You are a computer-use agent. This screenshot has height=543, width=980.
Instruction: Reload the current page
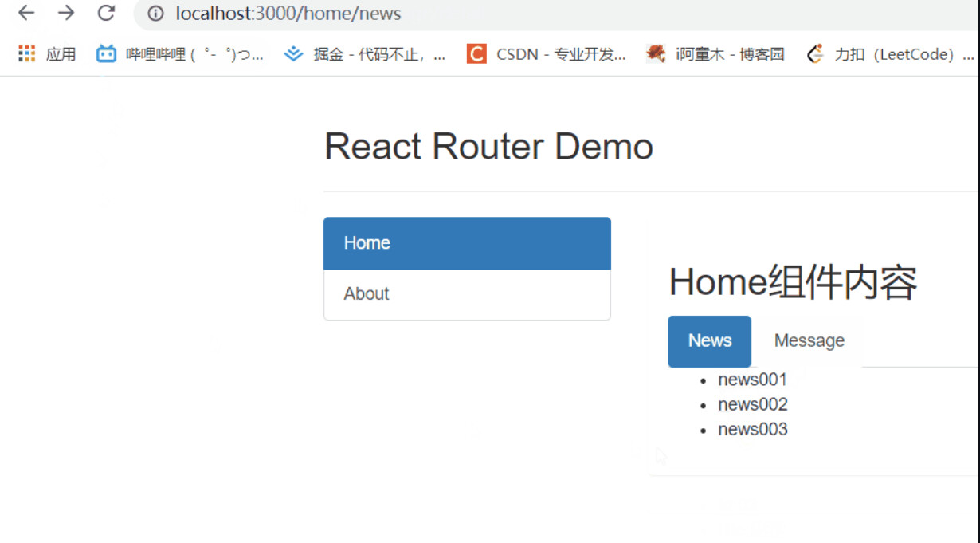coord(106,14)
